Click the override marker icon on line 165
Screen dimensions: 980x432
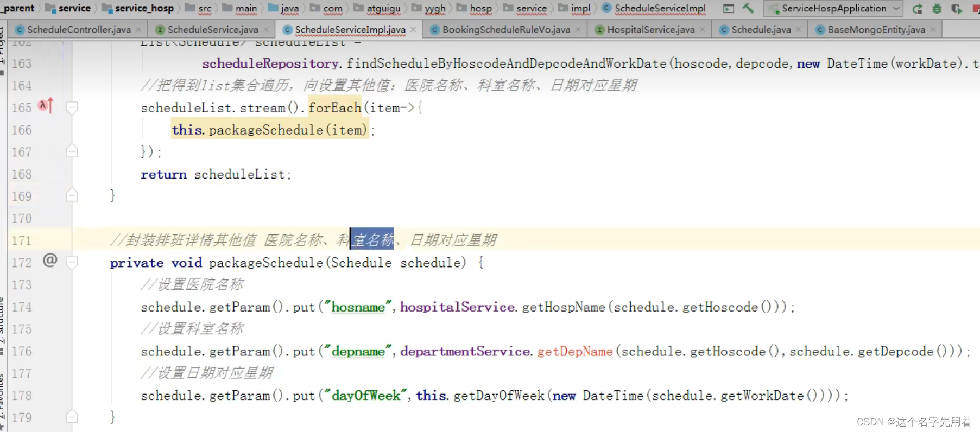coord(46,105)
